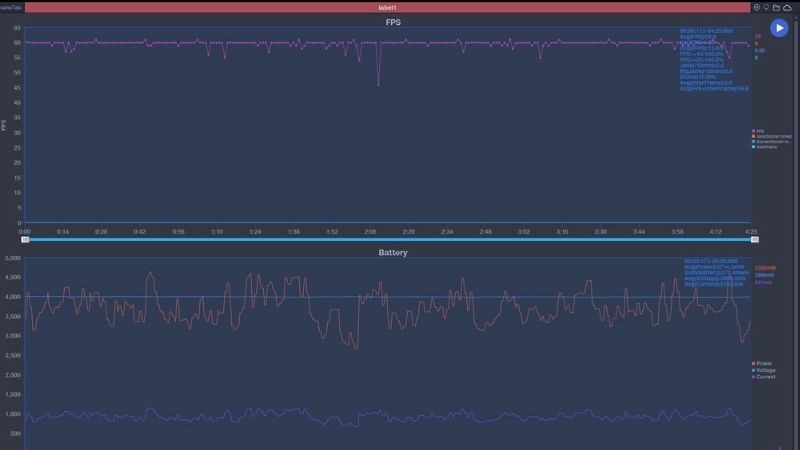Click the left handle of time range slider

27,240
